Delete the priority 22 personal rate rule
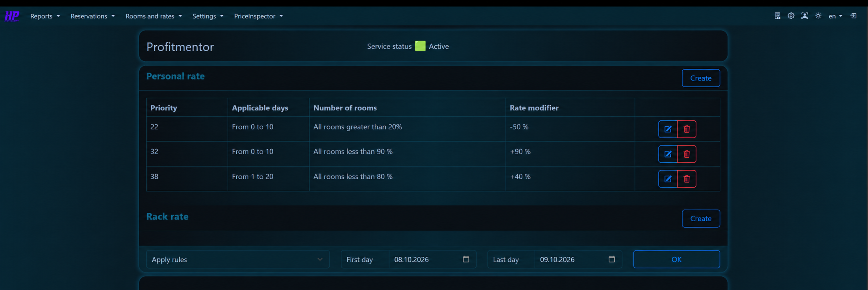 [x=686, y=129]
